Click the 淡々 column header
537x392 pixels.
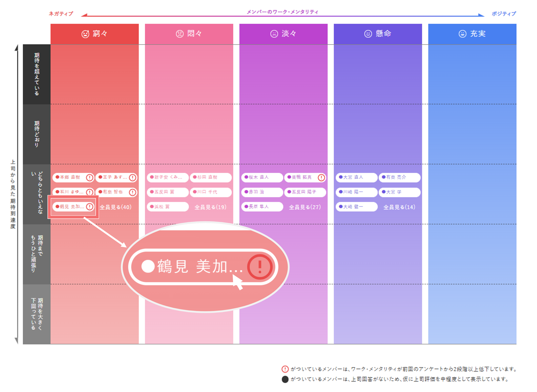[283, 34]
